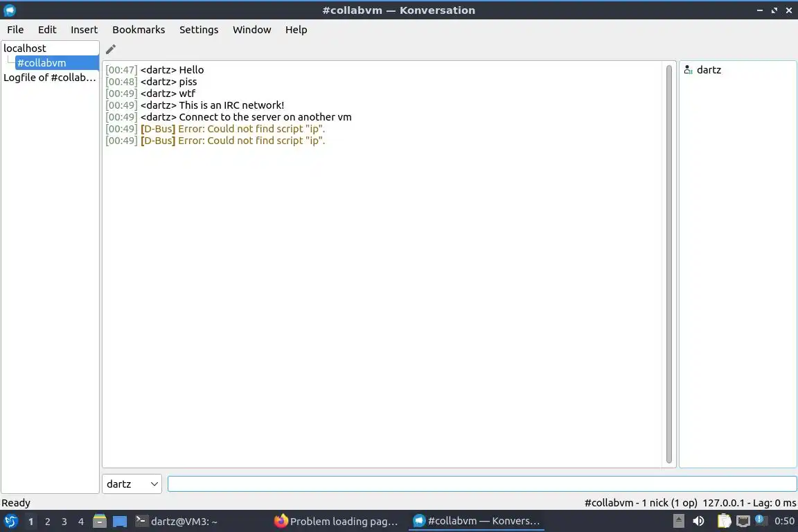The width and height of the screenshot is (798, 532).
Task: Click the show desktop icon in taskbar
Action: [120, 522]
